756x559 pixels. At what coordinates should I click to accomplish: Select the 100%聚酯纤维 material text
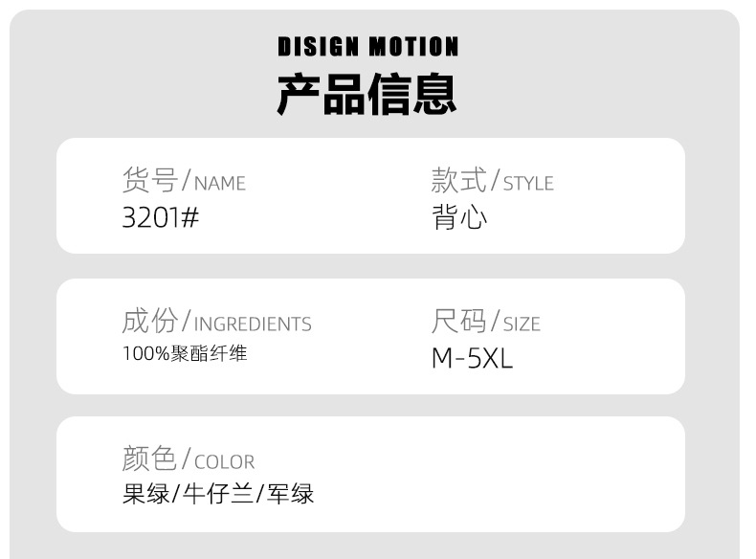(185, 353)
